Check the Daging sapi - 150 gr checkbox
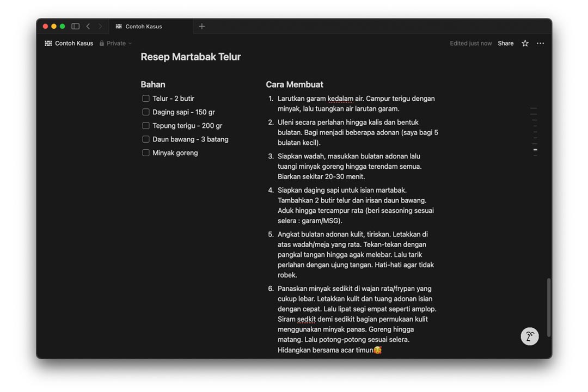Viewport: 588px width, 392px height. click(146, 112)
